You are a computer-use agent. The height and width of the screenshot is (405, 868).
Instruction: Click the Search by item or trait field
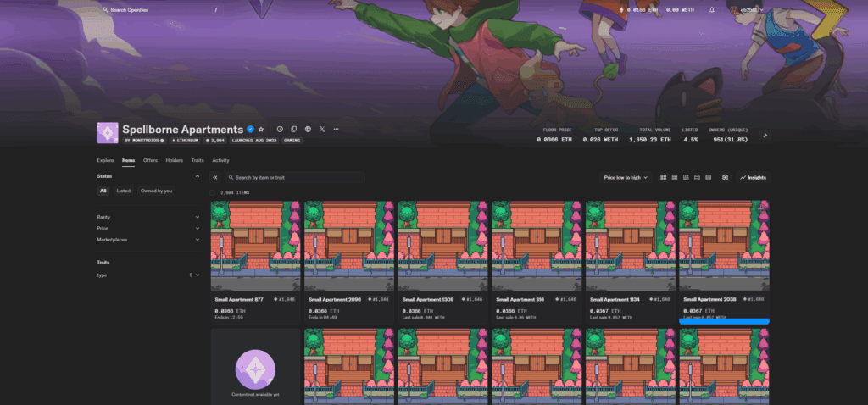pos(297,178)
